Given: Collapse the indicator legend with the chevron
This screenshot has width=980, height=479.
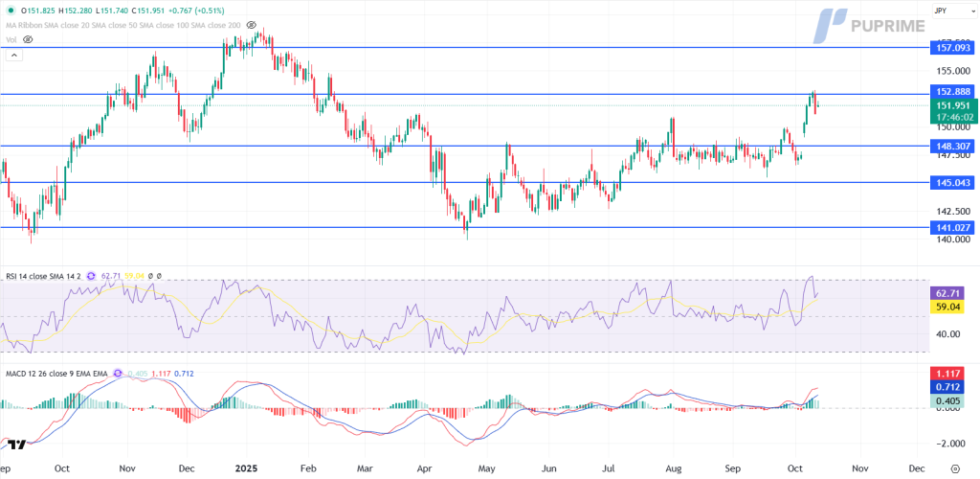Looking at the screenshot, I should (x=14, y=56).
